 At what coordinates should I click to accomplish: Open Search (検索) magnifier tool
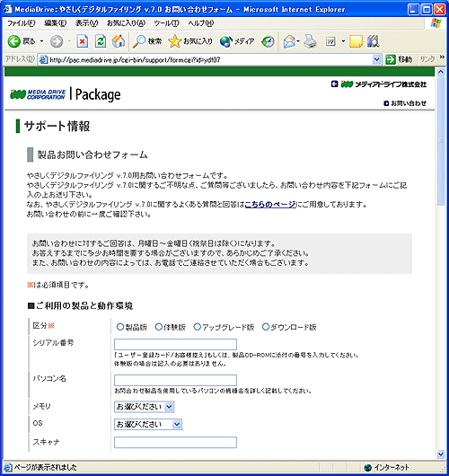147,41
